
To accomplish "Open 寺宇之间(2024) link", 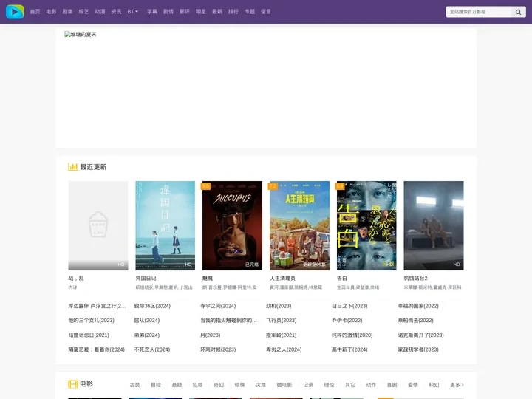I will point(218,306).
